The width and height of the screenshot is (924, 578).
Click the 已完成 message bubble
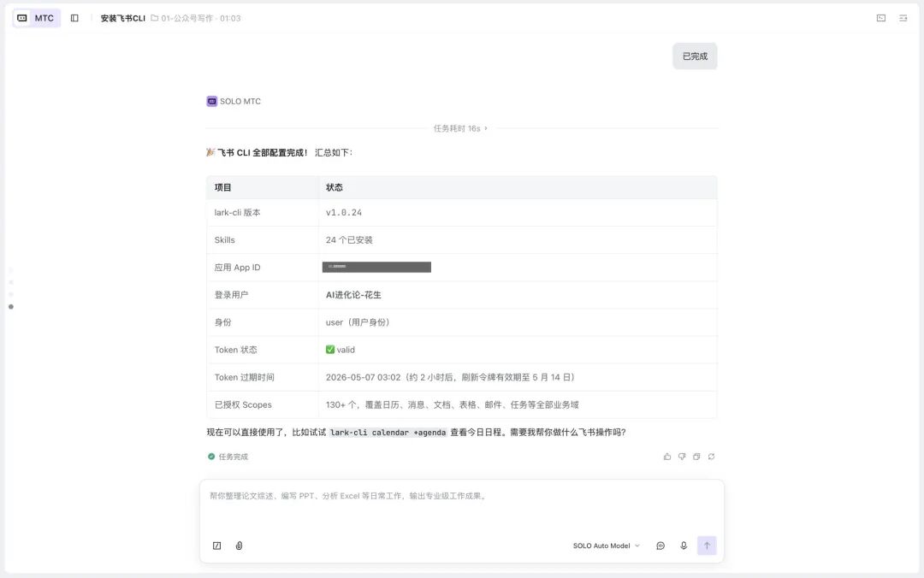(695, 56)
